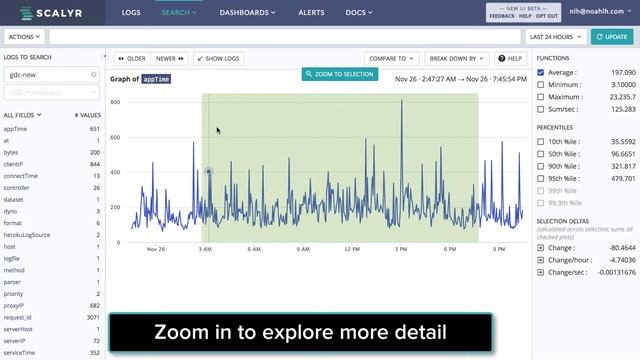Open the Dashboards menu

[247, 13]
